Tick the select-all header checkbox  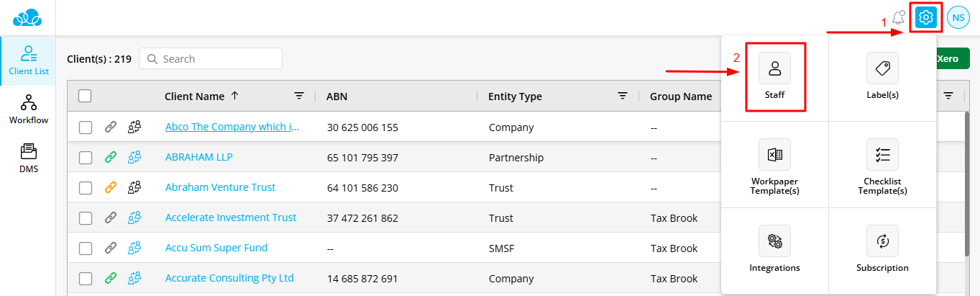[85, 96]
